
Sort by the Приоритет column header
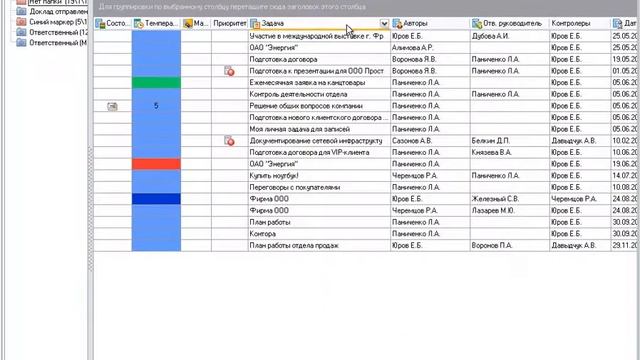click(230, 24)
